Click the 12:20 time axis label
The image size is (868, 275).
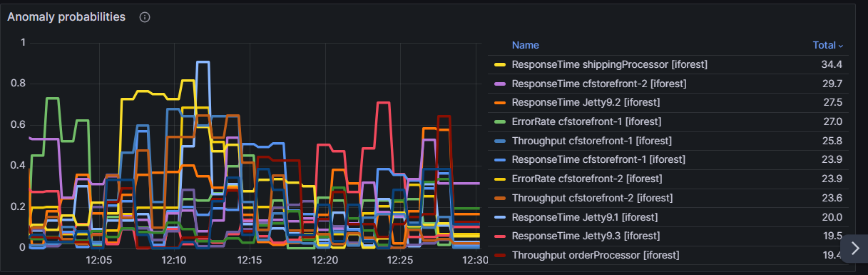(325, 260)
